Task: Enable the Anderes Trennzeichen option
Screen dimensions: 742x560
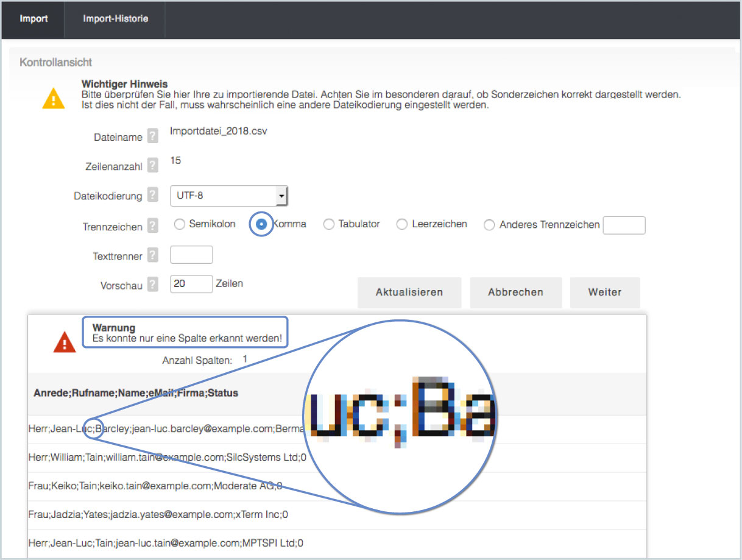Action: coord(489,225)
